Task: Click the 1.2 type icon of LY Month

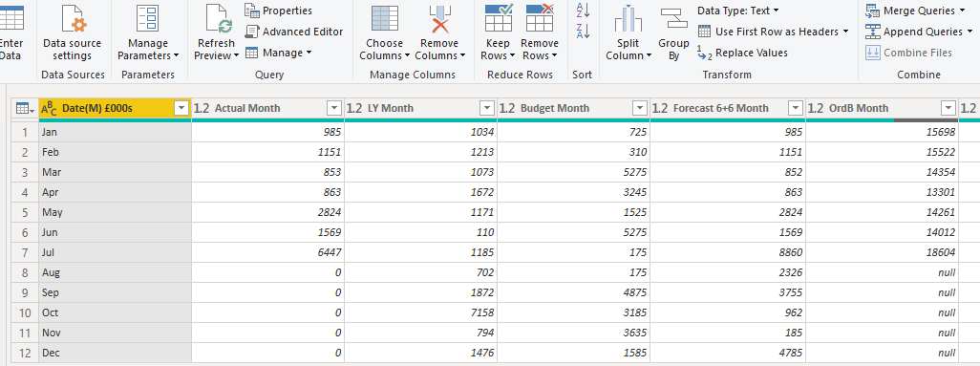Action: point(354,108)
